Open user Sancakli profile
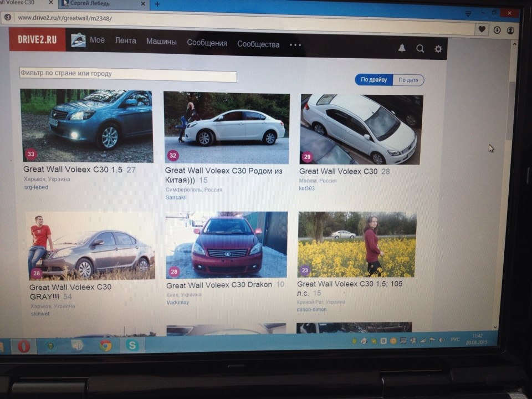 [176, 197]
